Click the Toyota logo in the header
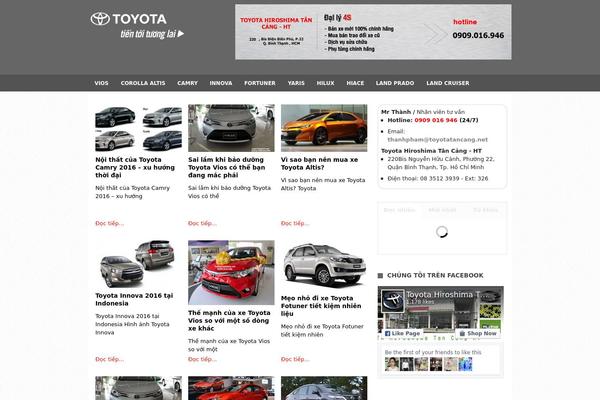This screenshot has width=600, height=400. 138,26
